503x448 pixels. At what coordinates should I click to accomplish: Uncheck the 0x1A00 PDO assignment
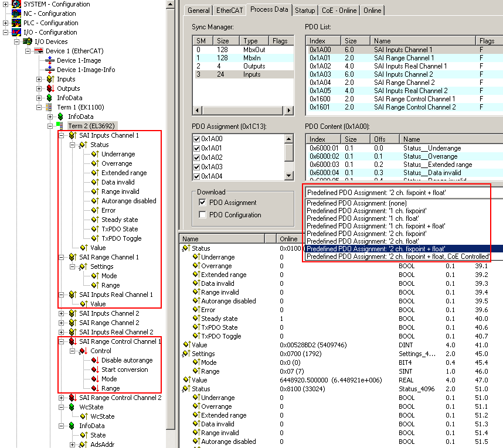coord(196,139)
